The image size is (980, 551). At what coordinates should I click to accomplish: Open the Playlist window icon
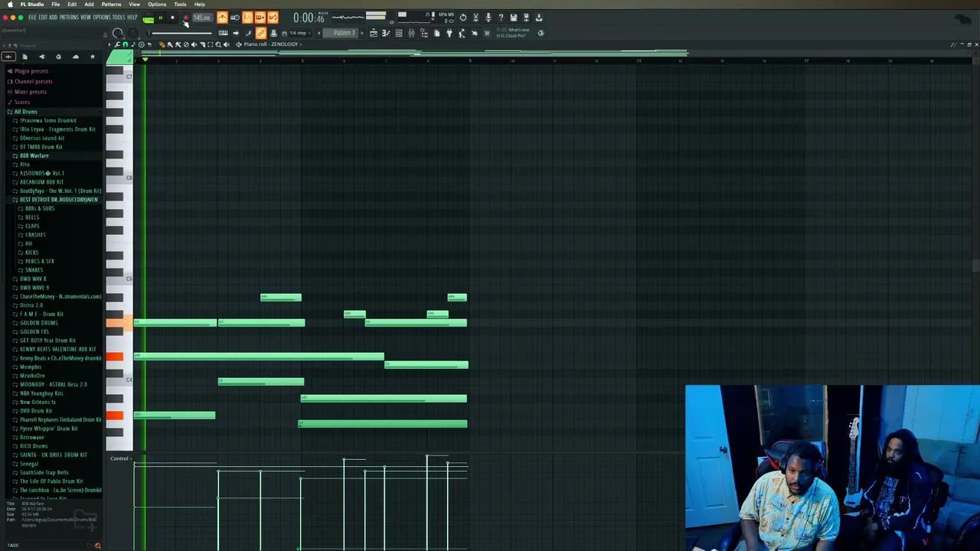pyautogui.click(x=374, y=33)
